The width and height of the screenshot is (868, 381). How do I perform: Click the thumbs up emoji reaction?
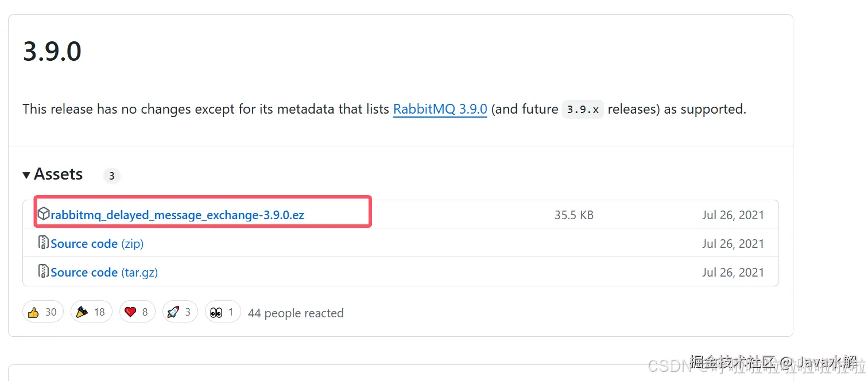33,312
